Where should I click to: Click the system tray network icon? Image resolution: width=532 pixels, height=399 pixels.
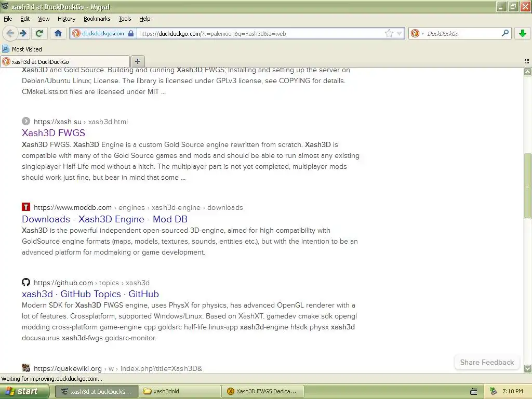point(494,391)
